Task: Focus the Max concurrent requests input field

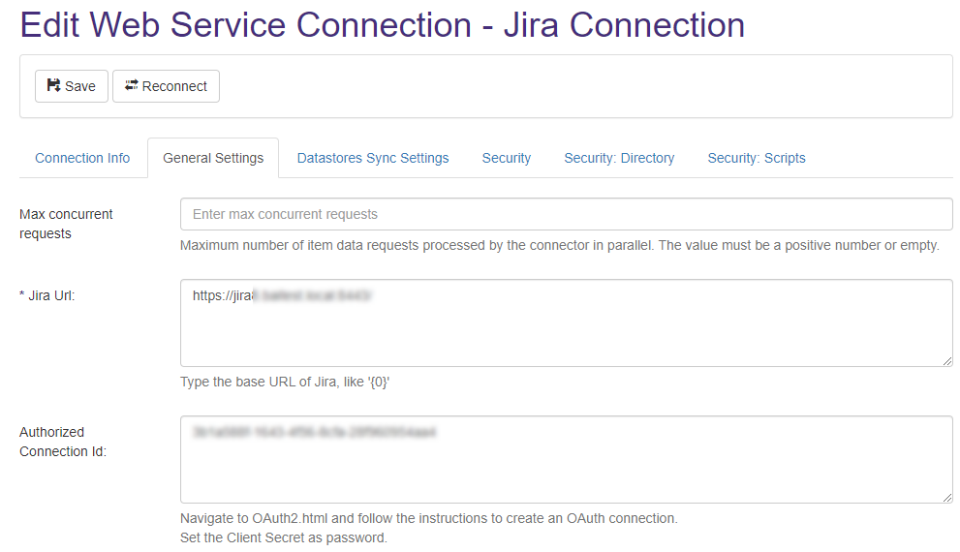Action: (566, 214)
